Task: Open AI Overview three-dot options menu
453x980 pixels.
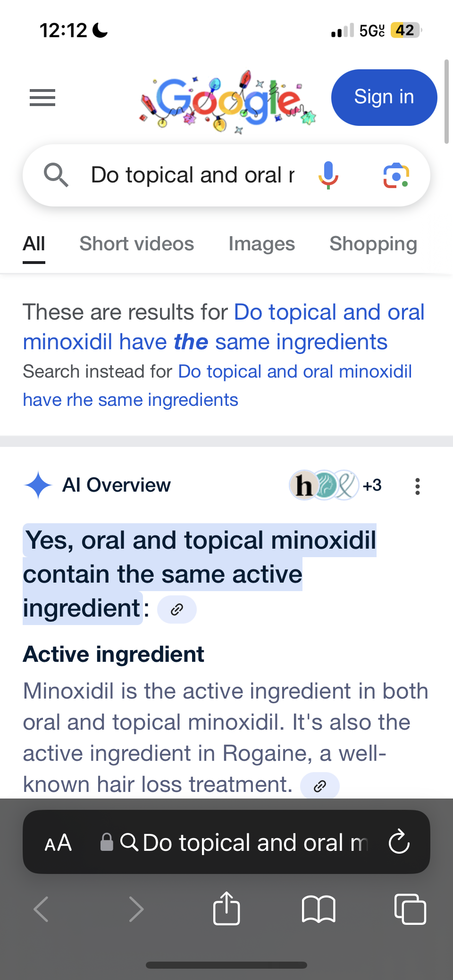Action: pyautogui.click(x=417, y=486)
